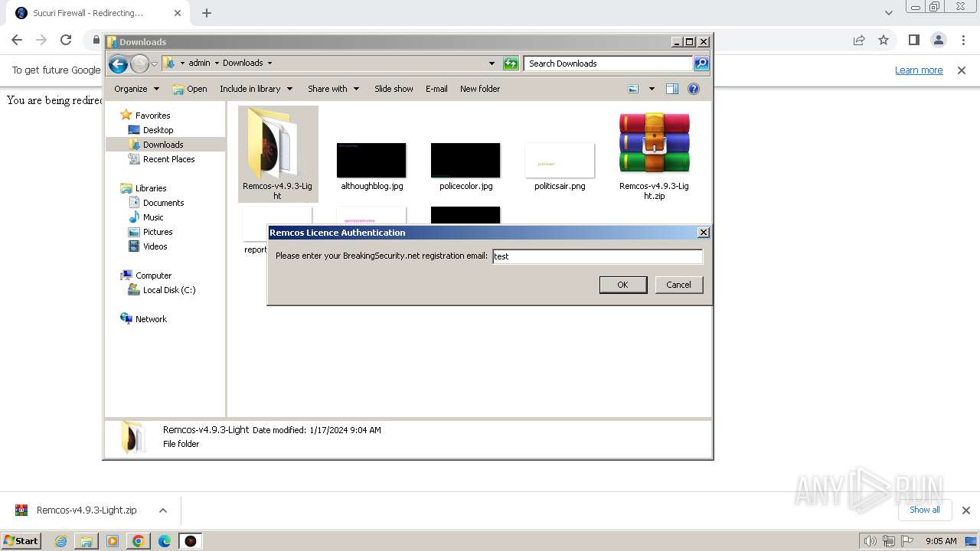980x551 pixels.
Task: Toggle the preview pane icon
Action: (672, 89)
